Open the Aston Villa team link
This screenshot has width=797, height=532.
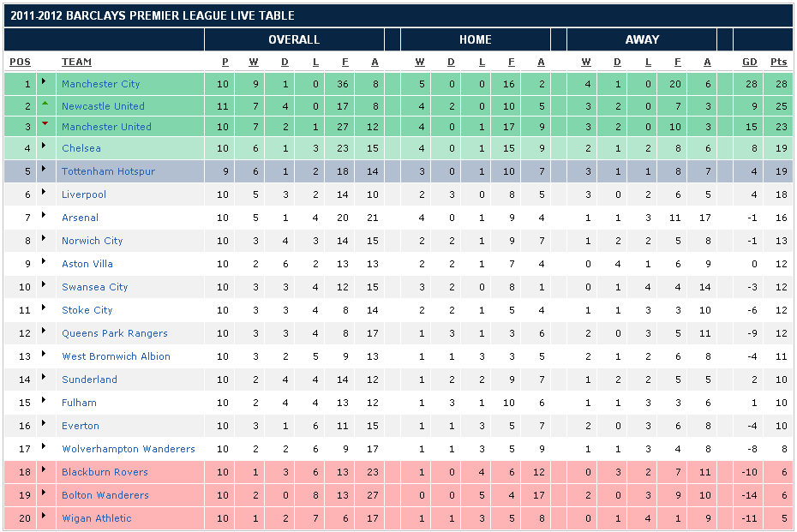click(x=87, y=264)
